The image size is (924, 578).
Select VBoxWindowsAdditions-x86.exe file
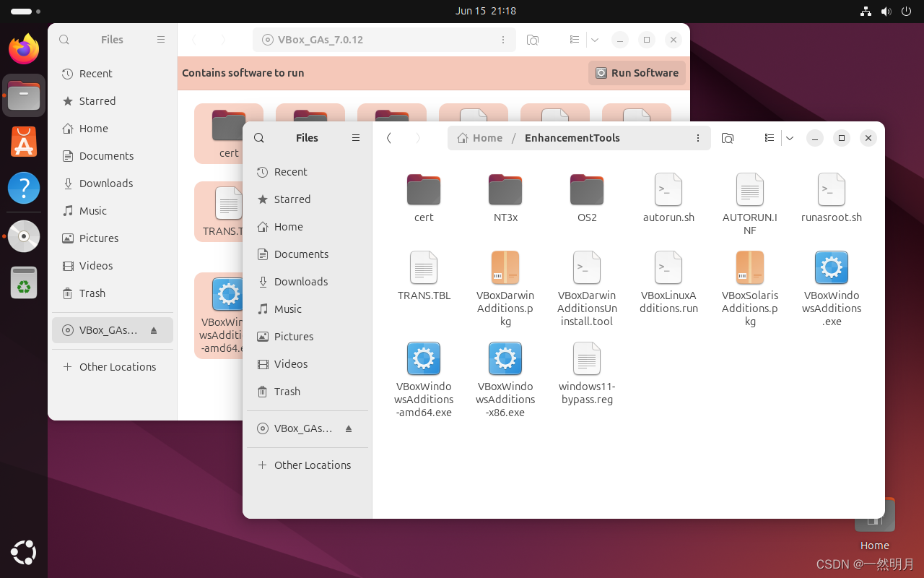505,380
